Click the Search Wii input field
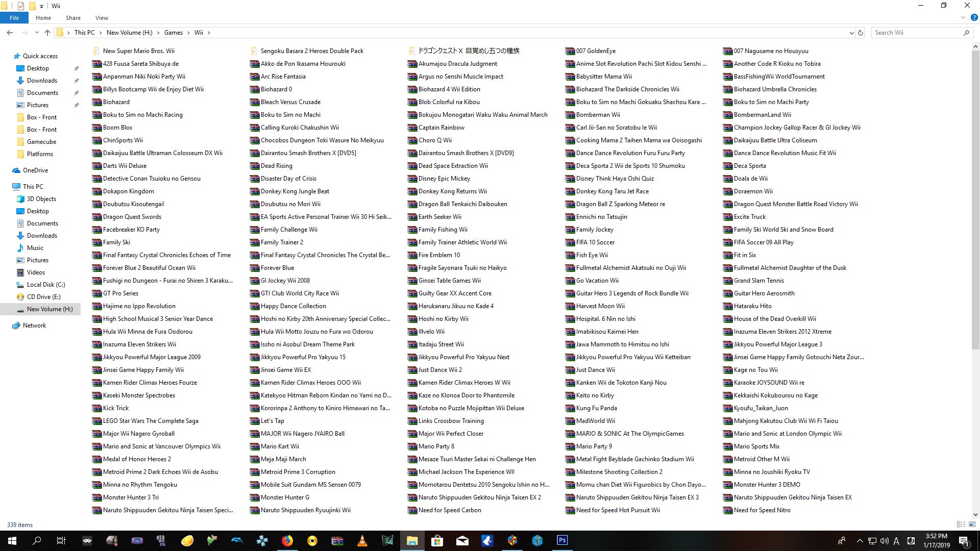Viewport: 980px width, 551px height. click(x=916, y=33)
